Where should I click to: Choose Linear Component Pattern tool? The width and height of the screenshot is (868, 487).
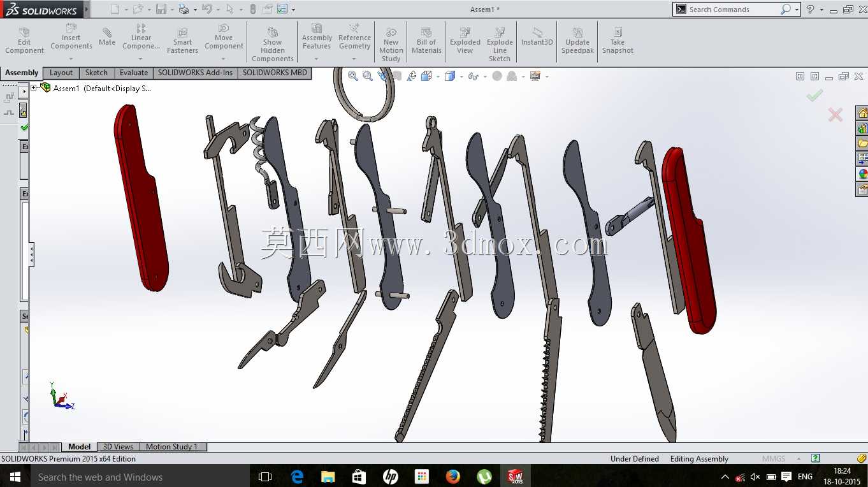pos(141,37)
